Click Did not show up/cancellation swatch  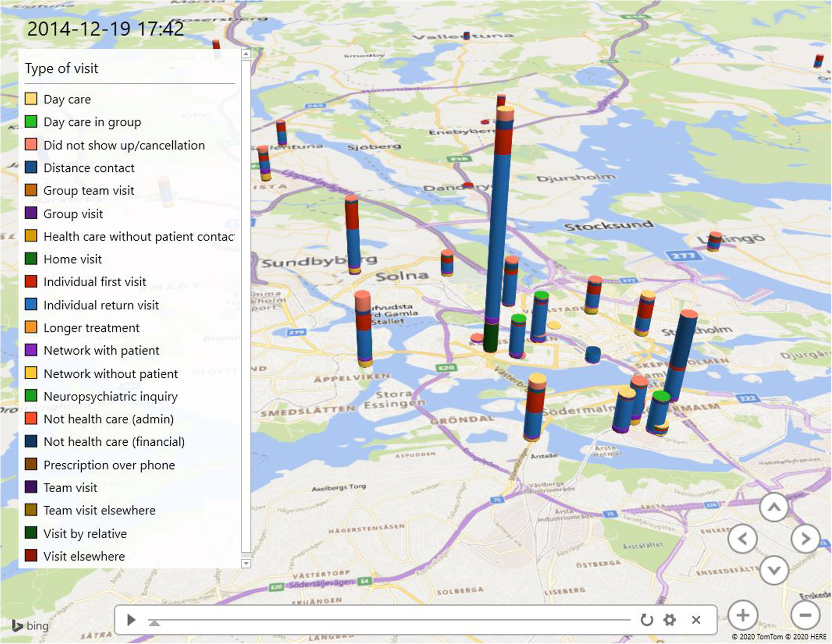(31, 144)
